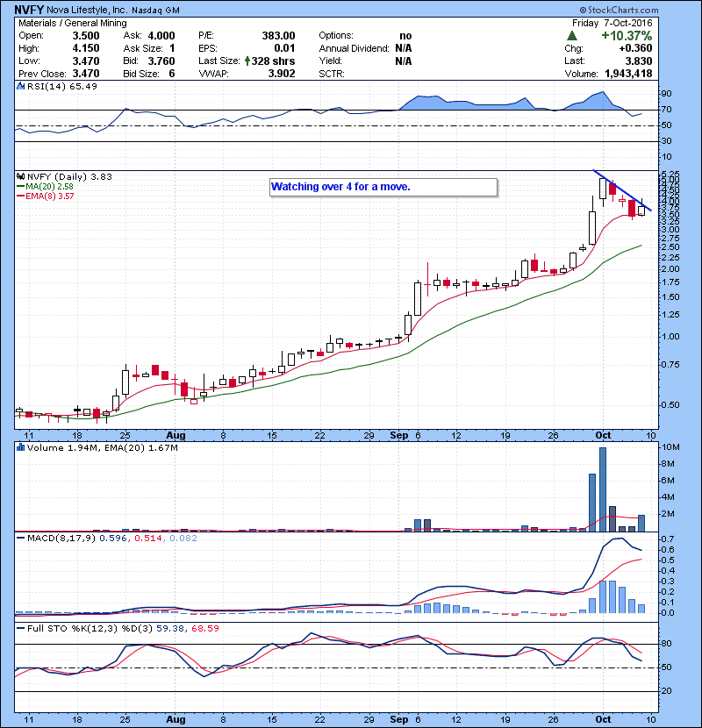This screenshot has height=728, width=702.
Task: Select the percent change +10.37%
Action: [x=627, y=36]
